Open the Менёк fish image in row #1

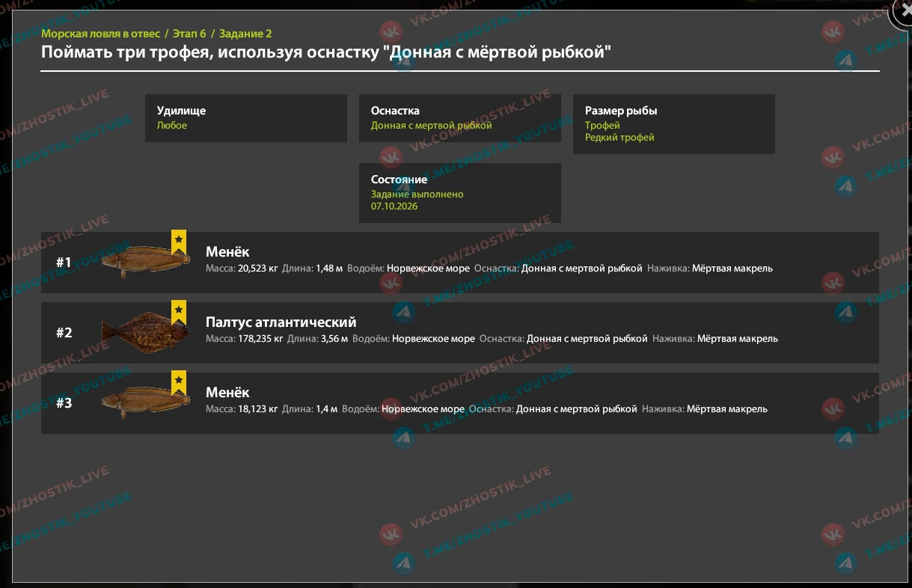pyautogui.click(x=145, y=262)
